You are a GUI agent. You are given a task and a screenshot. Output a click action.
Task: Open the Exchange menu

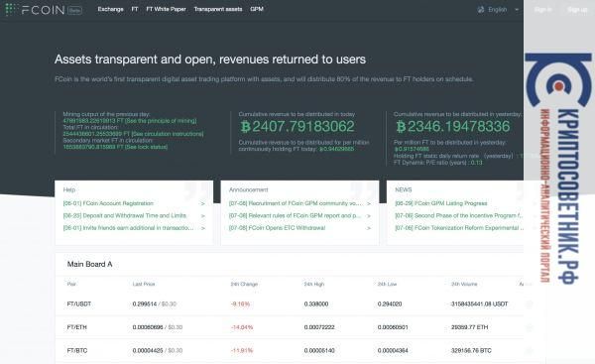coord(110,9)
